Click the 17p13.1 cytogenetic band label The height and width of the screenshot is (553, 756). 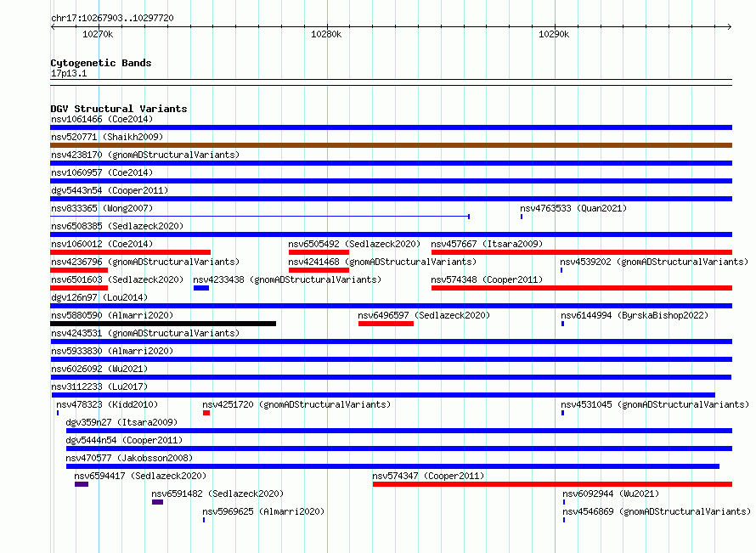[x=69, y=73]
